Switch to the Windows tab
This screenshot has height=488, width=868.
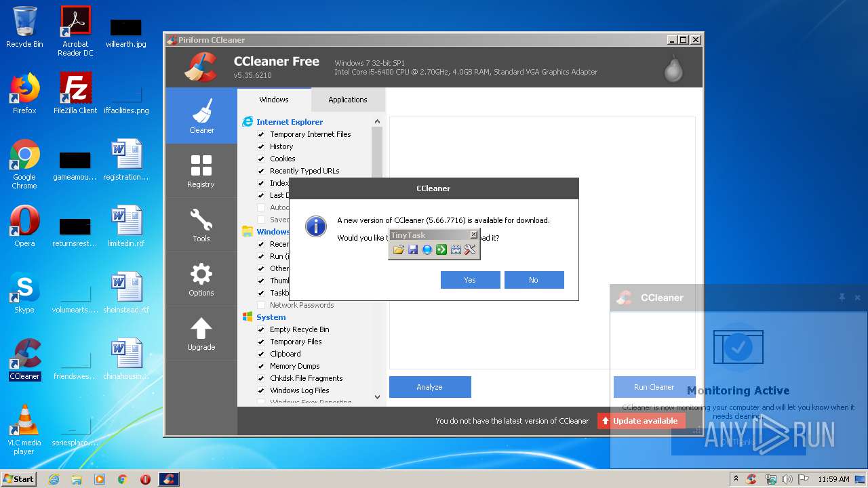coord(274,100)
